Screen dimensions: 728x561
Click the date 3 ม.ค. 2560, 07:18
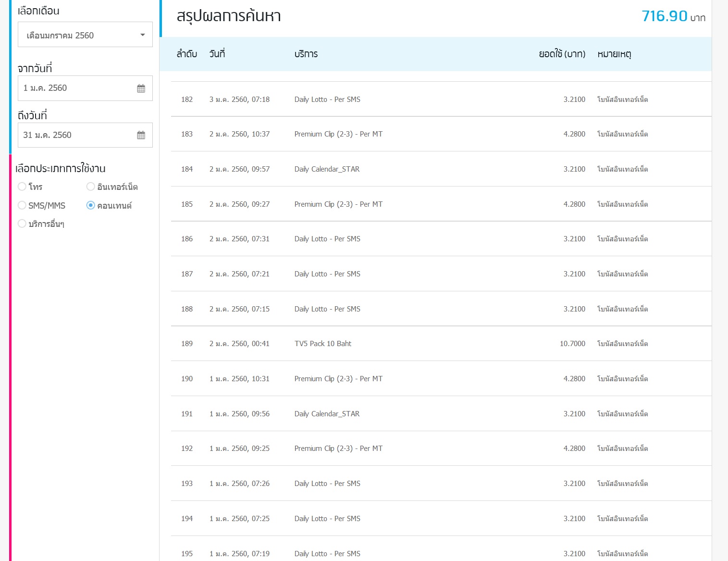(240, 100)
